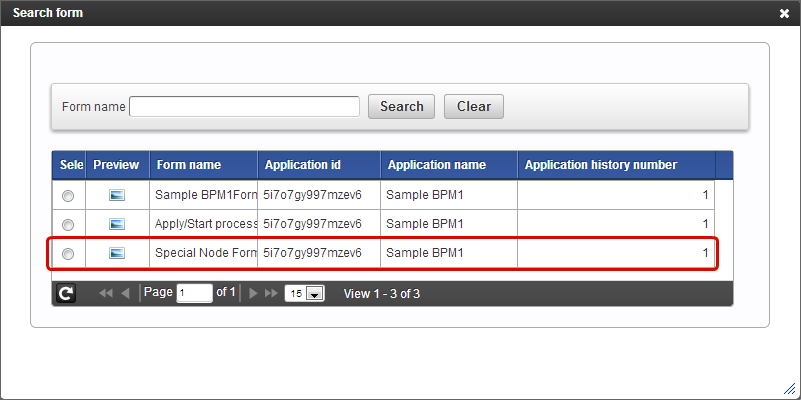Reload the grid with refresh icon
801x400 pixels.
[x=66, y=293]
